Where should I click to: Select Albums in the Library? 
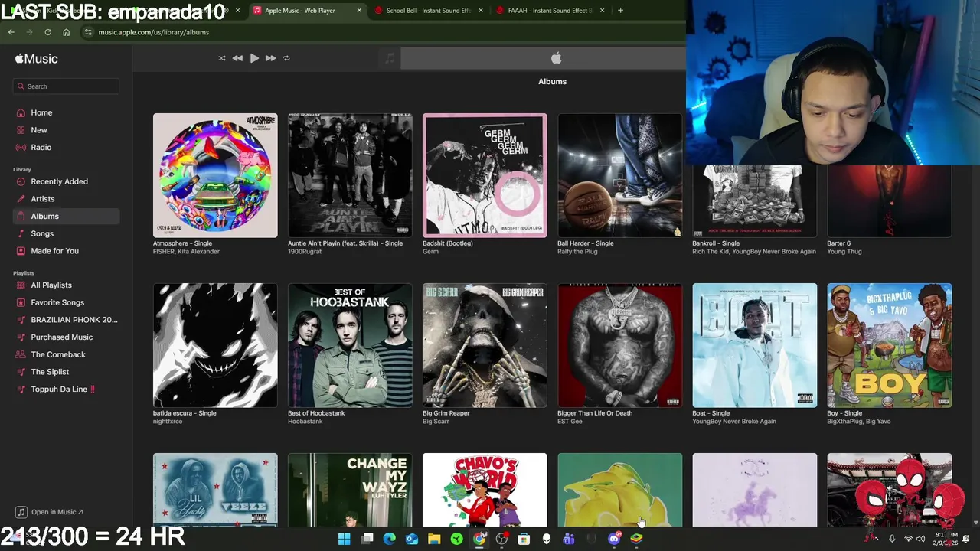pyautogui.click(x=66, y=216)
